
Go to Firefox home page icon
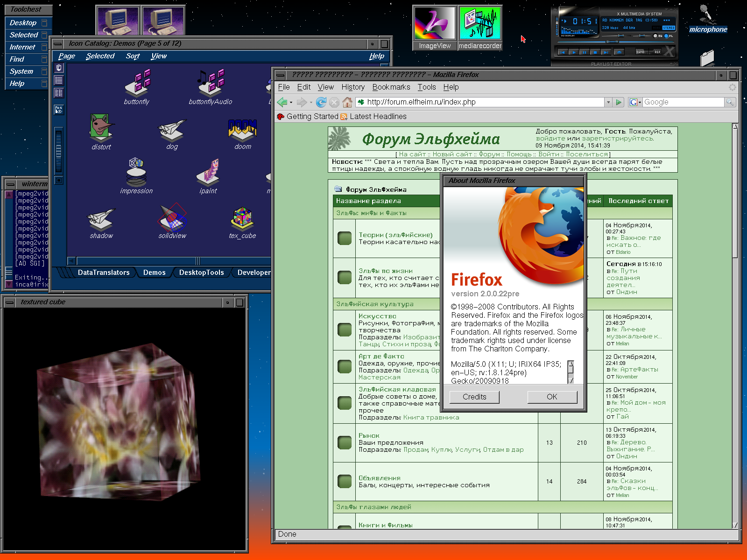(x=347, y=102)
